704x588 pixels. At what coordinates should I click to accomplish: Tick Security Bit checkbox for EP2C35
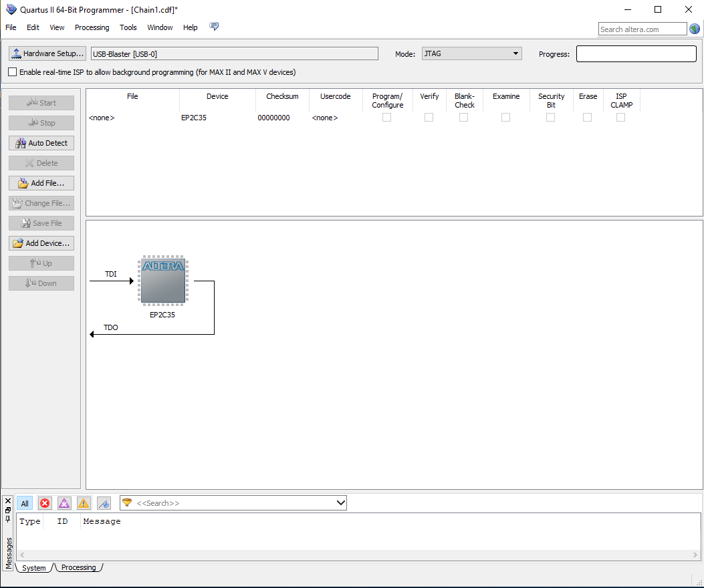coord(550,117)
